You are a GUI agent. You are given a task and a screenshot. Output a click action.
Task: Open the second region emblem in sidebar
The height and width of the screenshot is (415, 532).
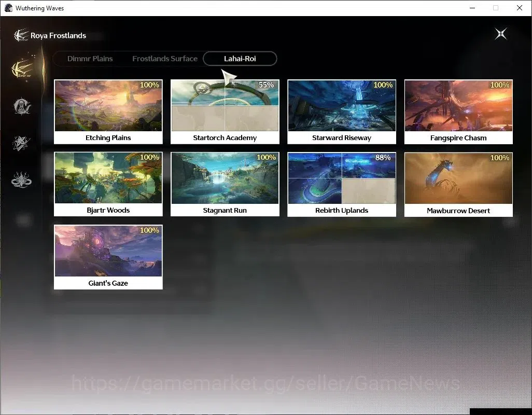point(22,106)
